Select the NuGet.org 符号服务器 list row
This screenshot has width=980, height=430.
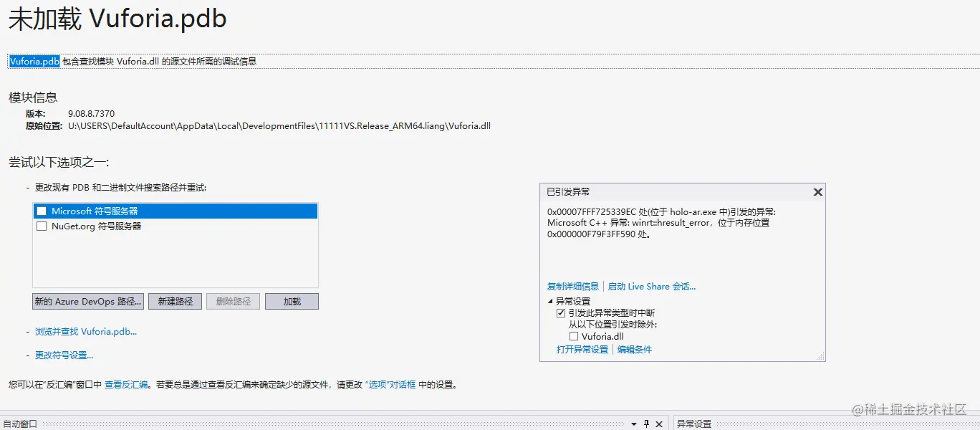click(175, 226)
